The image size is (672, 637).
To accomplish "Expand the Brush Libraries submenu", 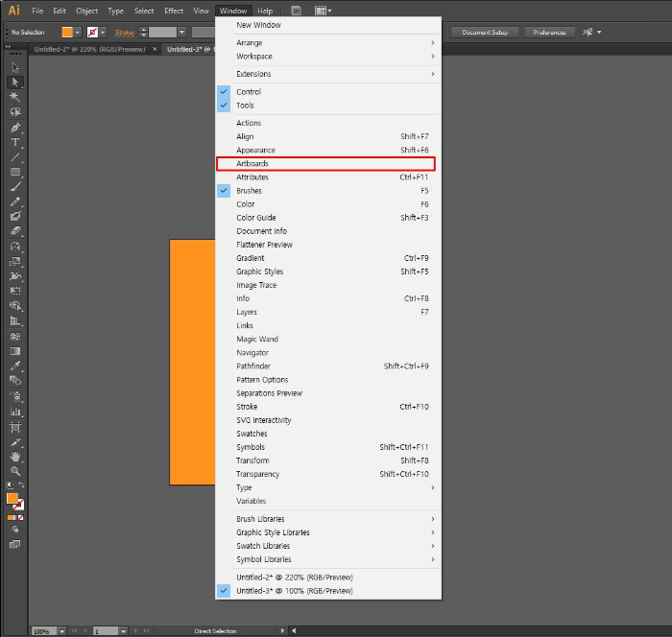I will 328,519.
